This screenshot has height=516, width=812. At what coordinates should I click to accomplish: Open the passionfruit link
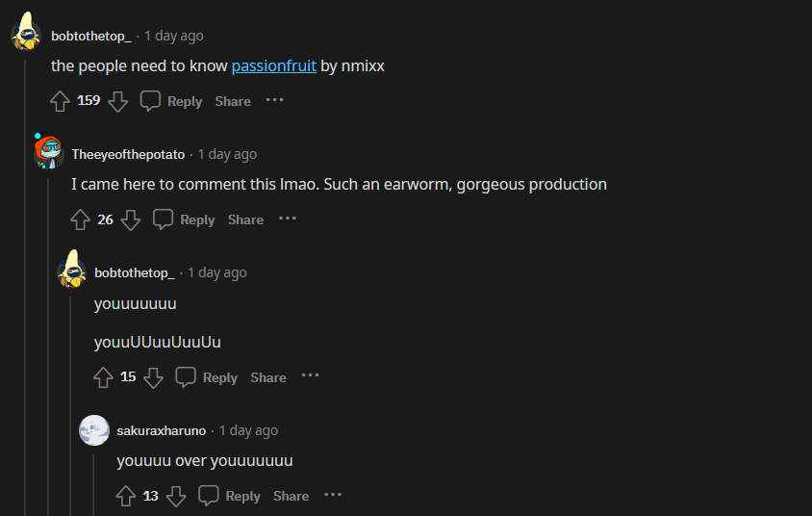pyautogui.click(x=273, y=66)
